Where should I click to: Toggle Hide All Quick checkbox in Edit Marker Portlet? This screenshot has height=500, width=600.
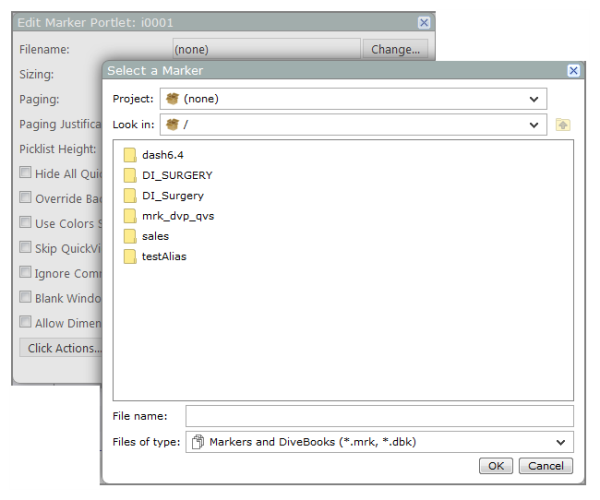[x=25, y=173]
